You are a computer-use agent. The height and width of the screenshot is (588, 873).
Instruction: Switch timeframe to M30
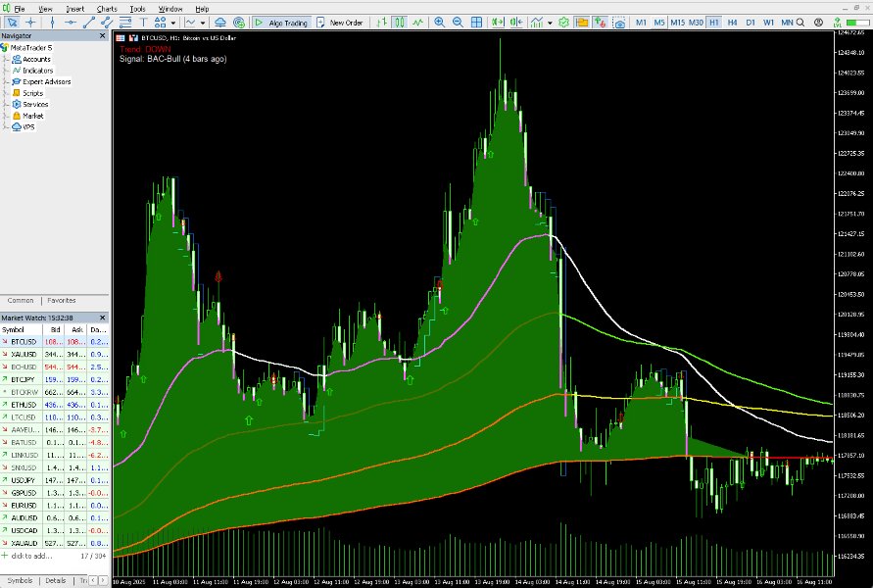696,23
